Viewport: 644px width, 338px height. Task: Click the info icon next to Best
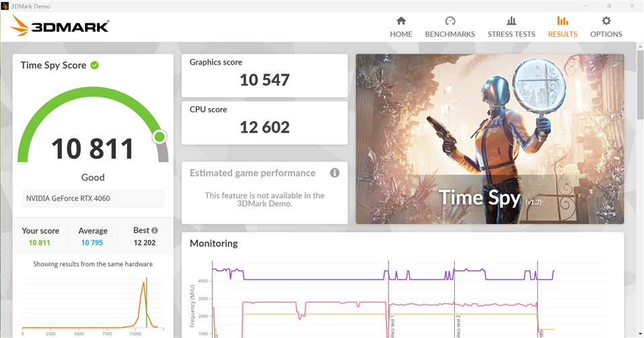pos(155,230)
